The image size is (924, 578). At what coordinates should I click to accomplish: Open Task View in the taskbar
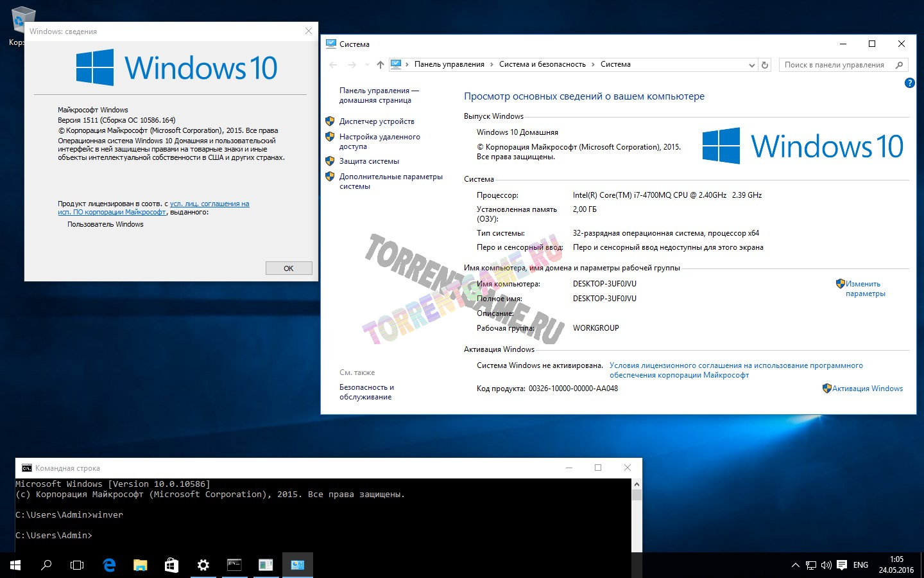77,565
